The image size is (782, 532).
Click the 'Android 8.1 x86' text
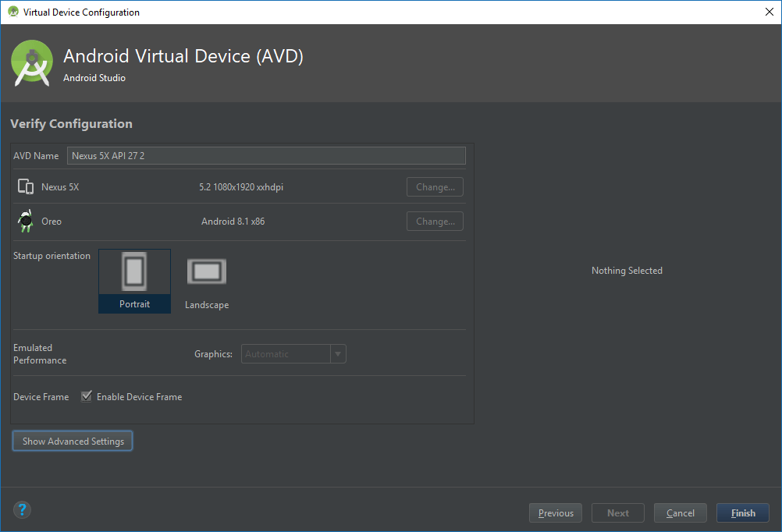[233, 222]
